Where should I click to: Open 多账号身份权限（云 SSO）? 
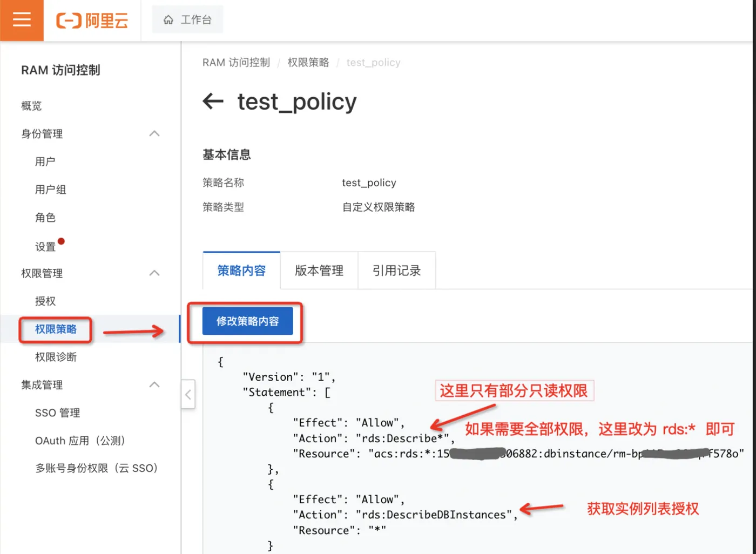click(97, 468)
